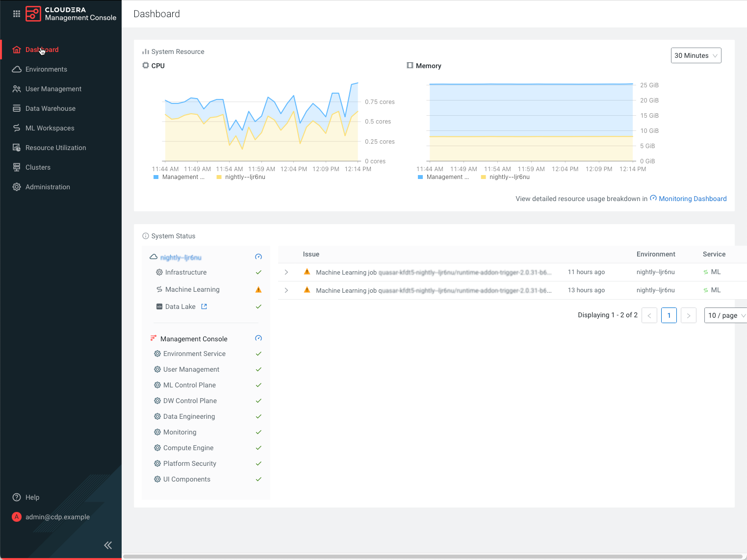
Task: Toggle the nightly--ljr6nu legend under Memory chart
Action: (505, 177)
